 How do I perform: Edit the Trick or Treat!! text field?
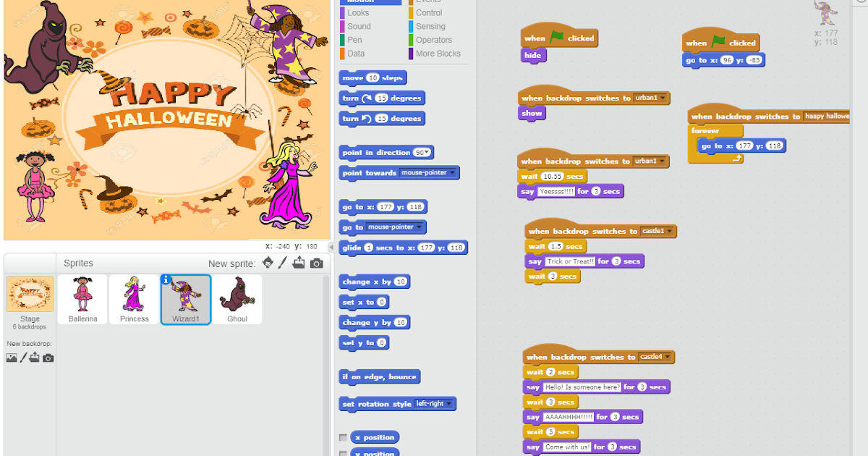[570, 261]
